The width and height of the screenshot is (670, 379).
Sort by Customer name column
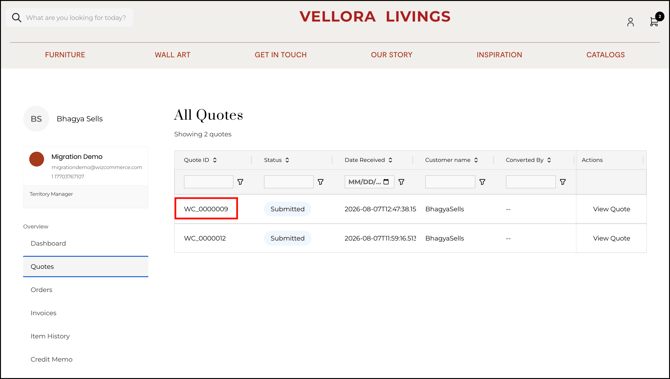tap(476, 160)
